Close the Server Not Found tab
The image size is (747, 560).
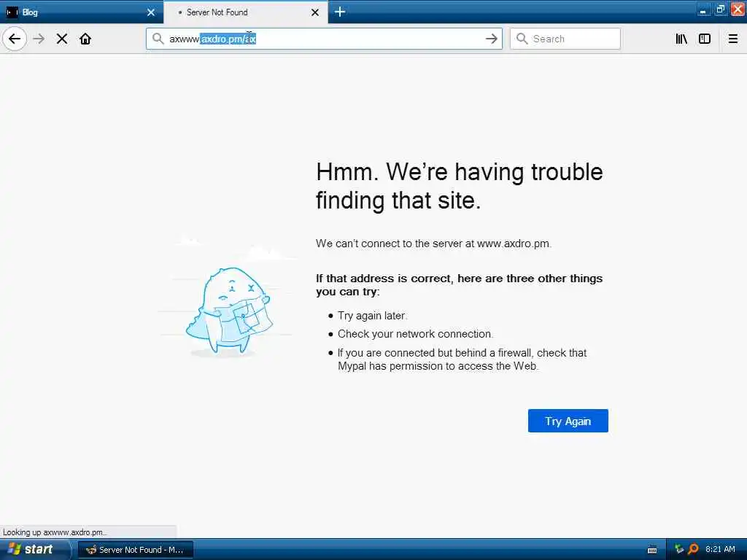click(x=315, y=12)
